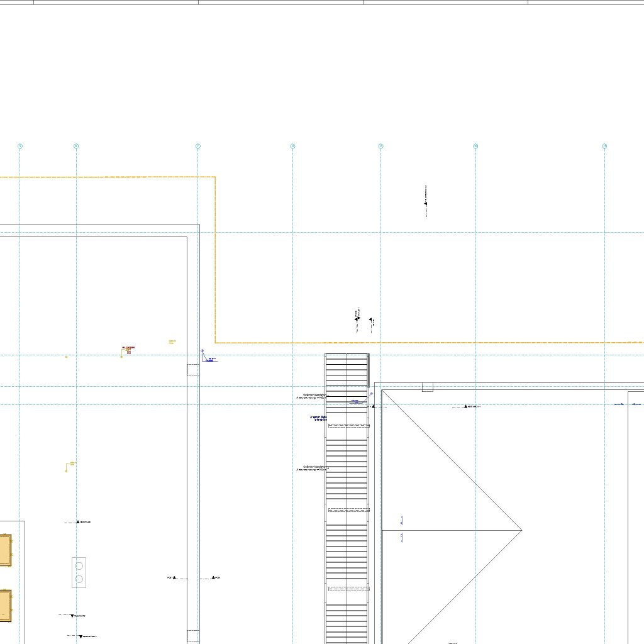
Task: Click the upper blue symbol left of roof triangle
Action: click(401, 521)
